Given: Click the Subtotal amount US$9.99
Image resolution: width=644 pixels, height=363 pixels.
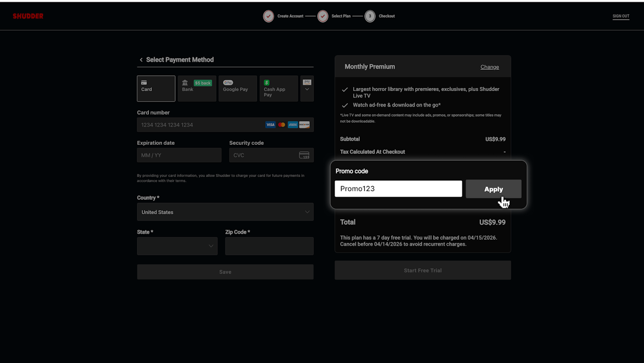Looking at the screenshot, I should point(496,139).
